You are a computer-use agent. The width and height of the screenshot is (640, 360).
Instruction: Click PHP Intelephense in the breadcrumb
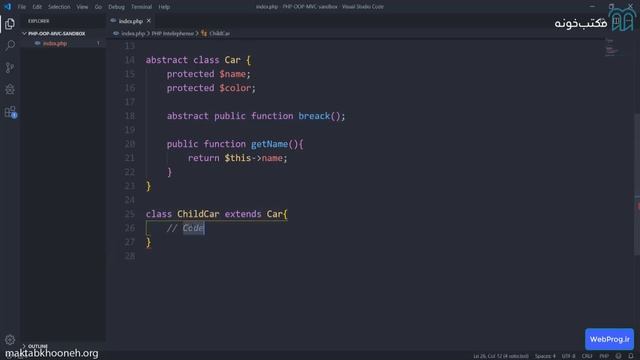point(173,33)
